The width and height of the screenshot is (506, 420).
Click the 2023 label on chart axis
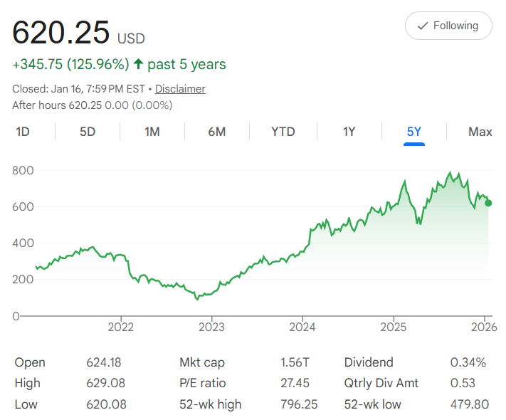coord(211,327)
